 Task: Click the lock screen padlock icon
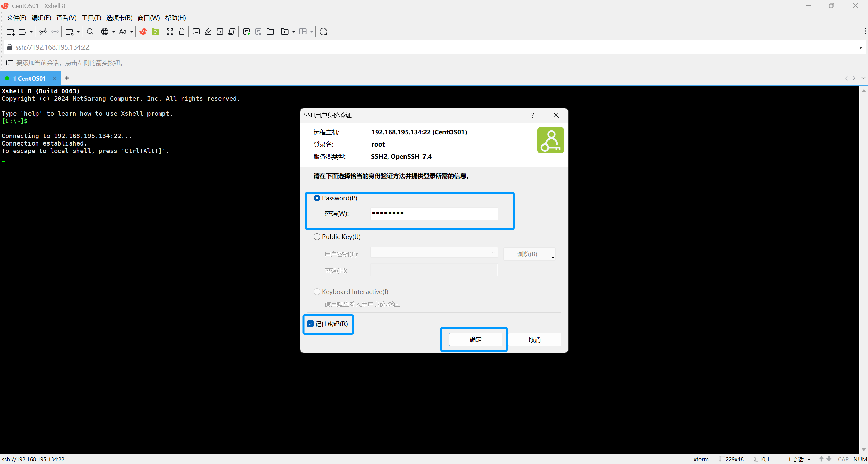coord(182,32)
